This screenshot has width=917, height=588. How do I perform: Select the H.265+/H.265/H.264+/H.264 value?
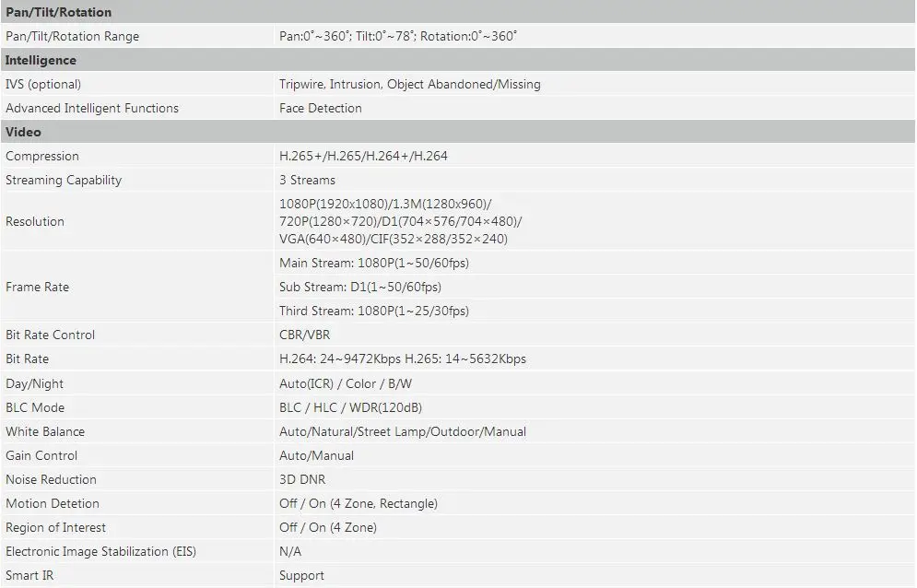click(363, 156)
